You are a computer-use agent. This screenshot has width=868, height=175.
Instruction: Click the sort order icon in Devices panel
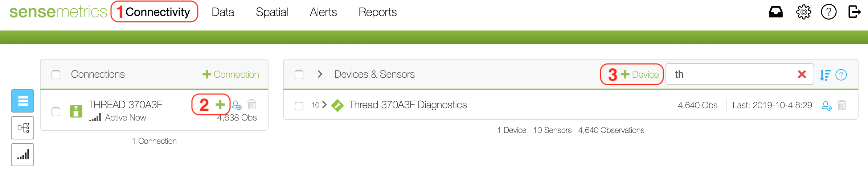coord(825,75)
